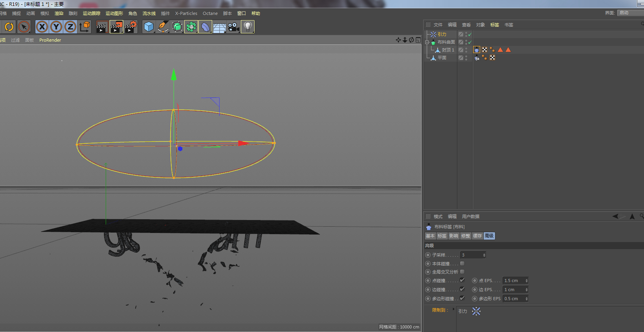
Task: Click the light bulb icon
Action: 248,27
